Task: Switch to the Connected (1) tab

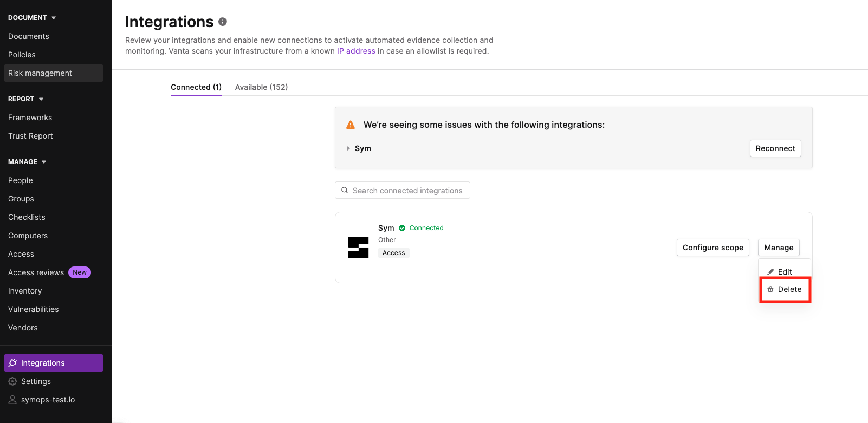Action: 196,87
